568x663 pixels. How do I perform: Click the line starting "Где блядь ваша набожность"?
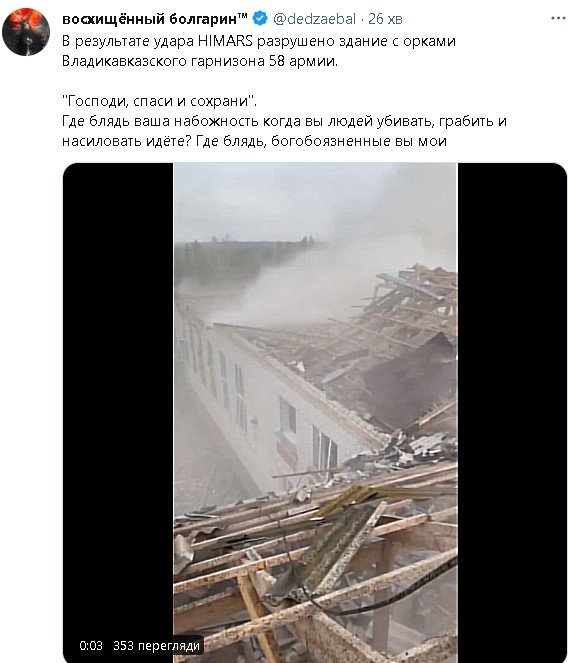pyautogui.click(x=284, y=121)
